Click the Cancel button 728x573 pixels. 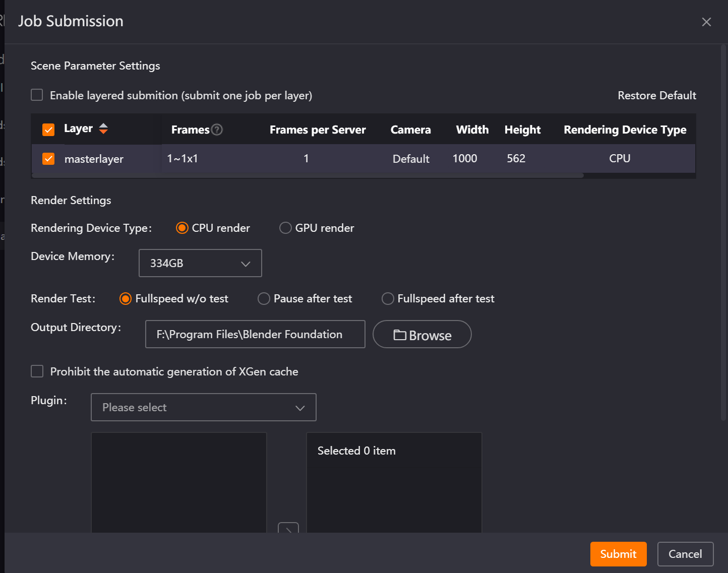pos(685,554)
